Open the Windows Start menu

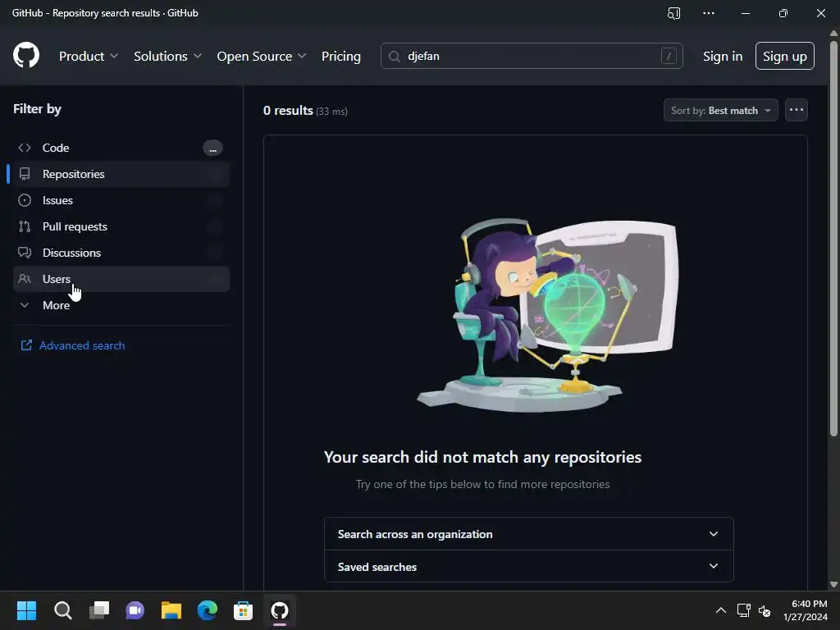(26, 610)
